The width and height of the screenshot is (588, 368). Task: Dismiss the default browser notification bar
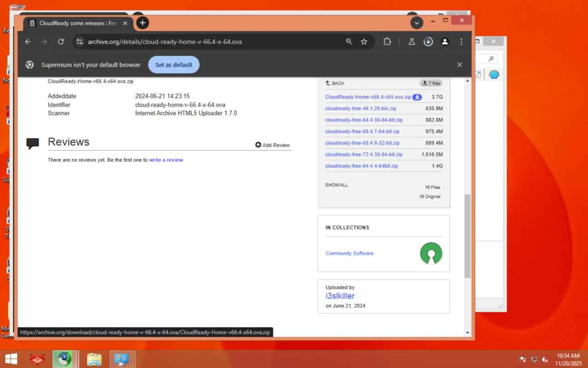click(x=459, y=65)
